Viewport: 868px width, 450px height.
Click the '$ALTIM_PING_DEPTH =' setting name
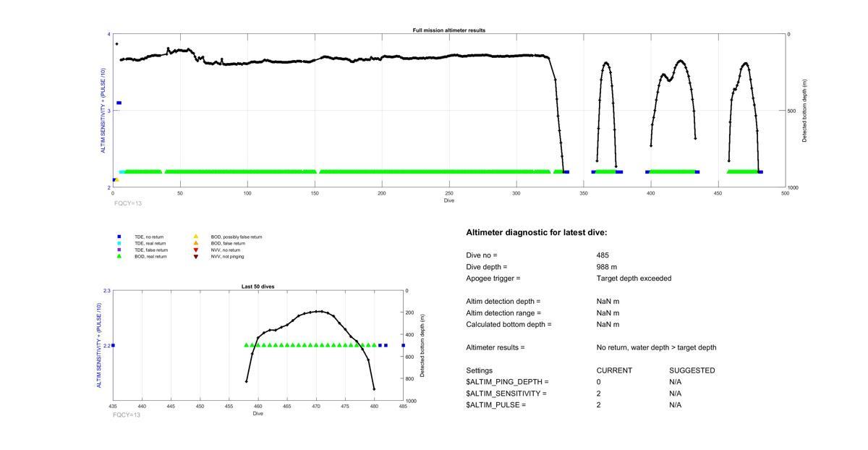[x=508, y=382]
